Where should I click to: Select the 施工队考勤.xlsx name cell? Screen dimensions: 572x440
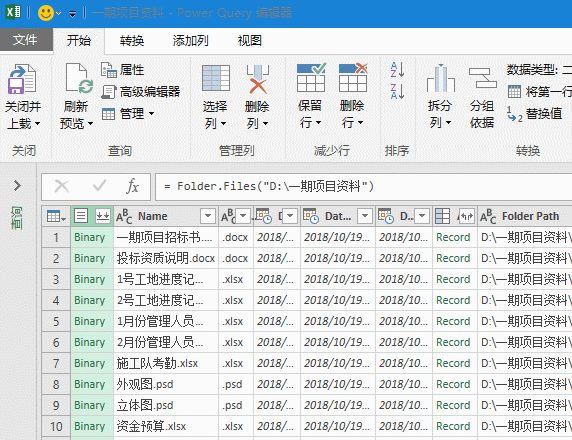[x=166, y=363]
